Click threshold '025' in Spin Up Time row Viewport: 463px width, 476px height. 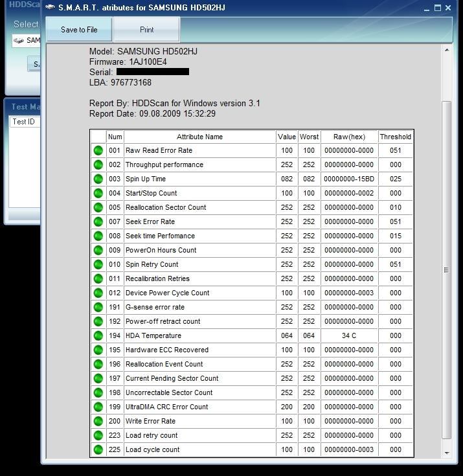(395, 179)
